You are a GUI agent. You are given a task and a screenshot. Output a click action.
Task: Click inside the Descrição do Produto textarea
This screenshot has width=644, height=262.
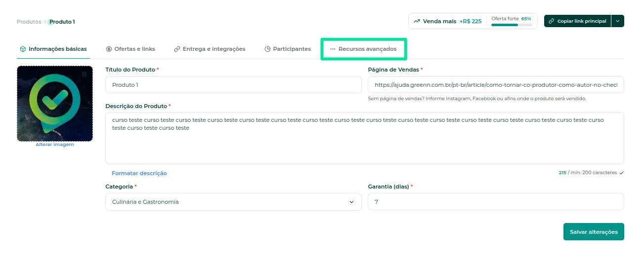pyautogui.click(x=365, y=138)
